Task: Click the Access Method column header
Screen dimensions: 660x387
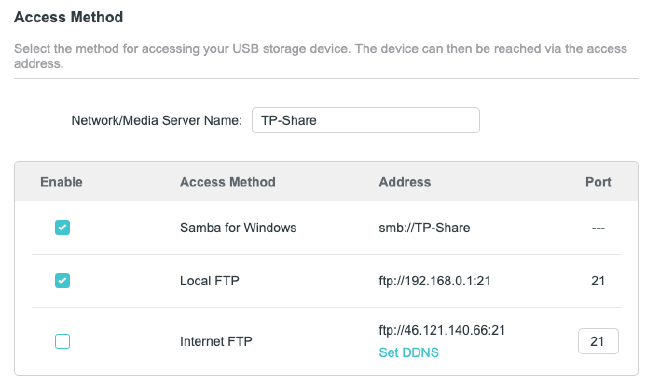Action: [x=228, y=182]
